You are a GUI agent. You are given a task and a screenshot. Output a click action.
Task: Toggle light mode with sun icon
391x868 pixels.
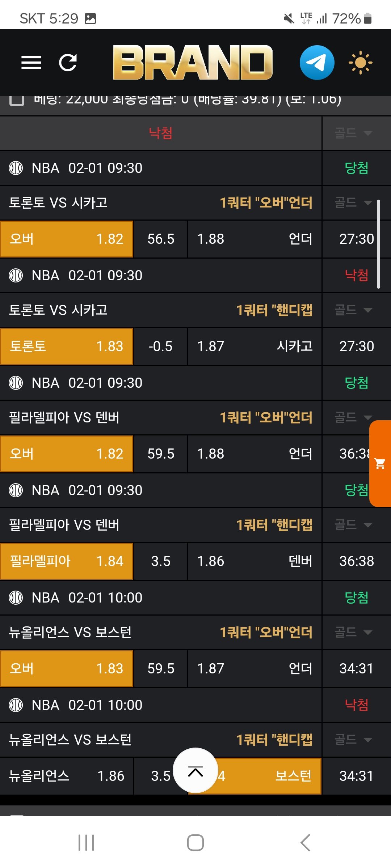pyautogui.click(x=360, y=63)
